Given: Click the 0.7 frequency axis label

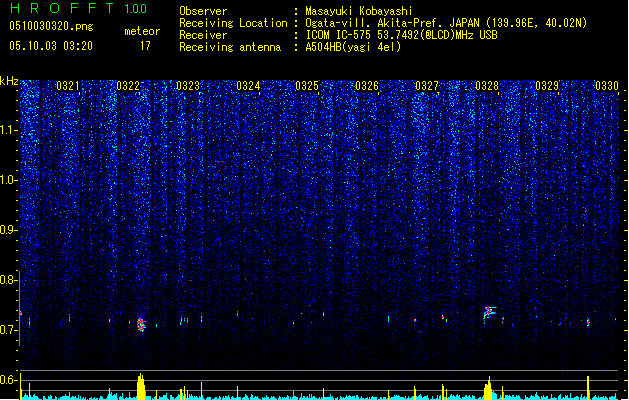Looking at the screenshot, I should (x=8, y=330).
